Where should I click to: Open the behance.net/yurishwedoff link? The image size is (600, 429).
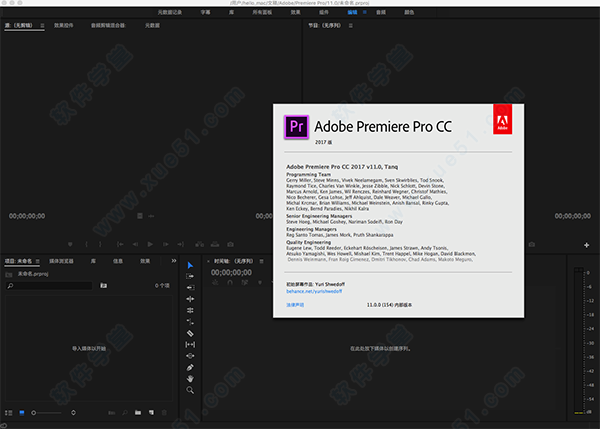[x=314, y=291]
